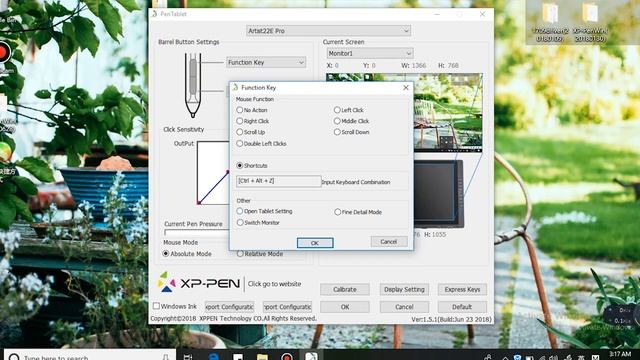Select the No Action radio button

point(240,110)
